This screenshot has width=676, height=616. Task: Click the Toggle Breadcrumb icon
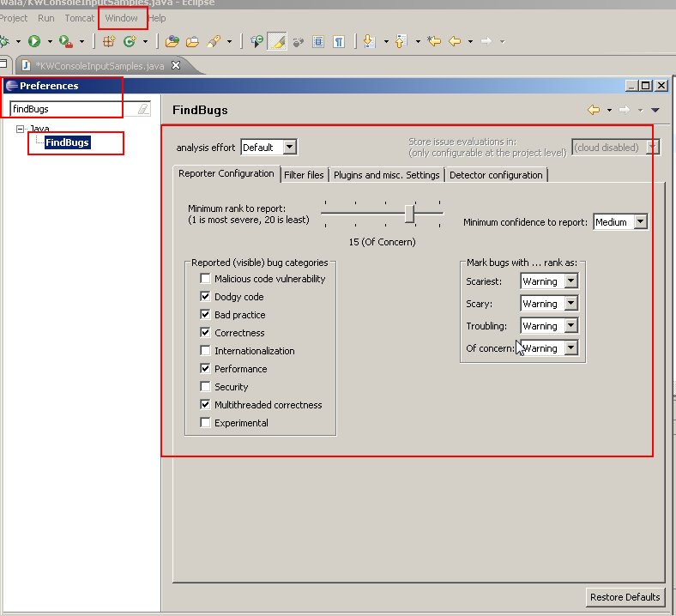point(257,41)
